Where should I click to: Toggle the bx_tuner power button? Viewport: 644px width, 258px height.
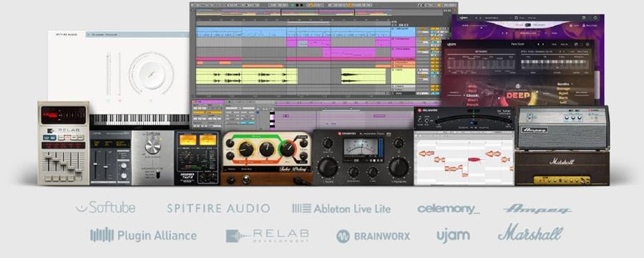click(x=420, y=120)
